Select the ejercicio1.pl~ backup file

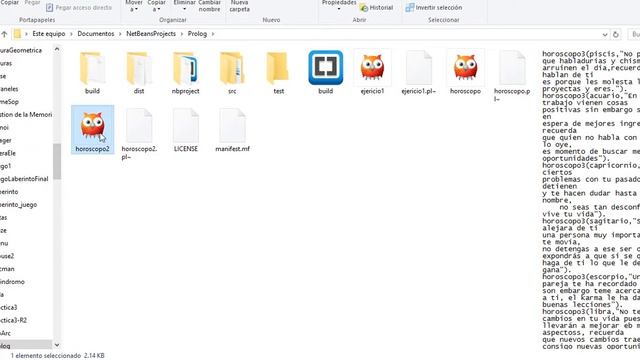pyautogui.click(x=419, y=73)
